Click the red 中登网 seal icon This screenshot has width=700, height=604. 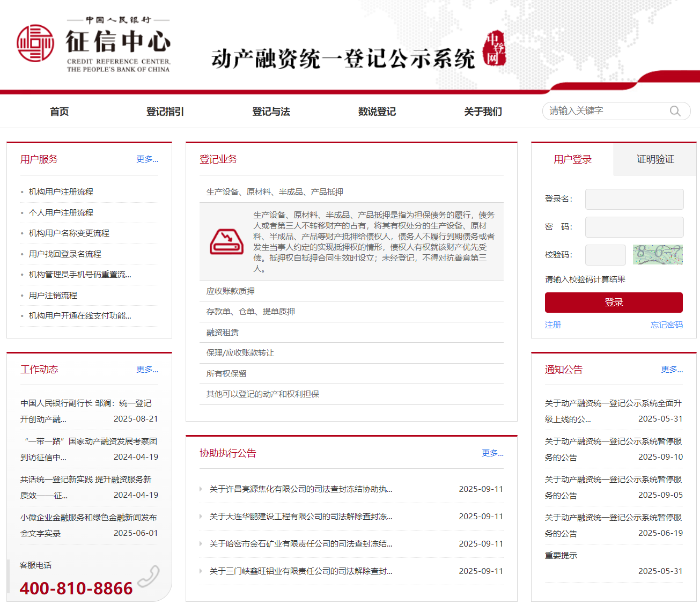pyautogui.click(x=493, y=48)
